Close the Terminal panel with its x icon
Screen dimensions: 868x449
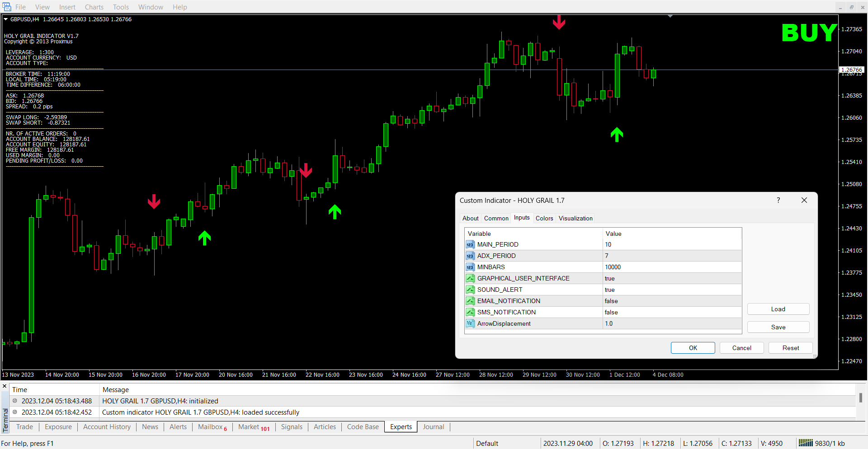[5, 386]
